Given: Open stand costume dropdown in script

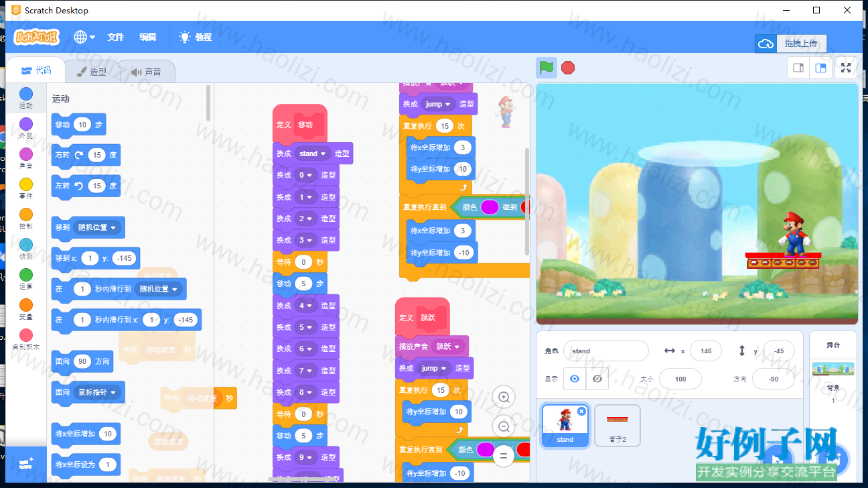Looking at the screenshot, I should [x=313, y=154].
